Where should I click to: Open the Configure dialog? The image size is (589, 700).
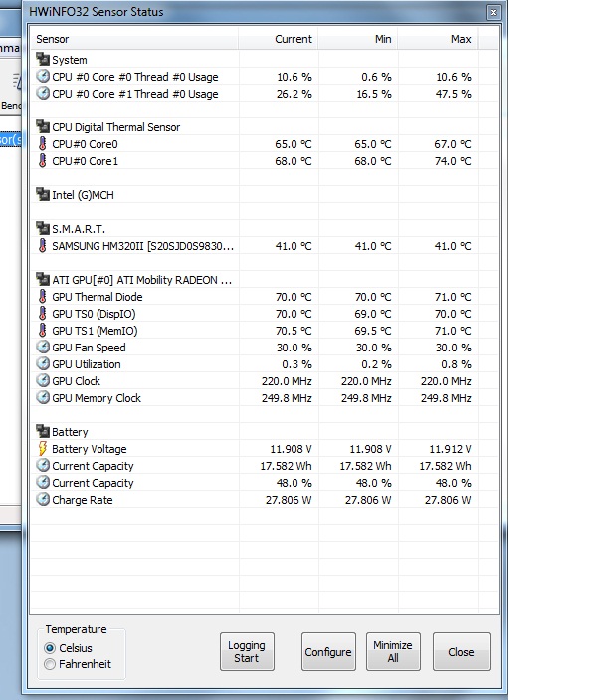point(328,652)
